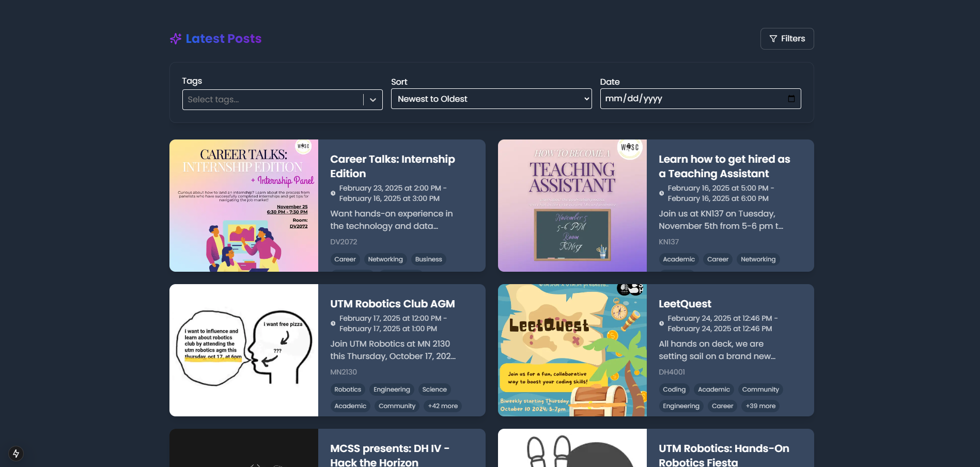Click the sparkle icon beside Latest Posts

point(176,39)
